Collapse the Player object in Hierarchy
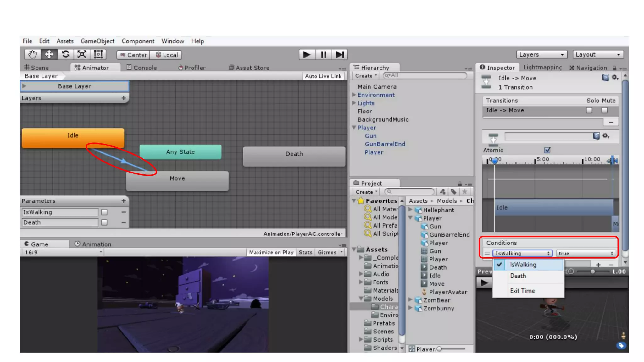The height and width of the screenshot is (362, 644). 354,128
